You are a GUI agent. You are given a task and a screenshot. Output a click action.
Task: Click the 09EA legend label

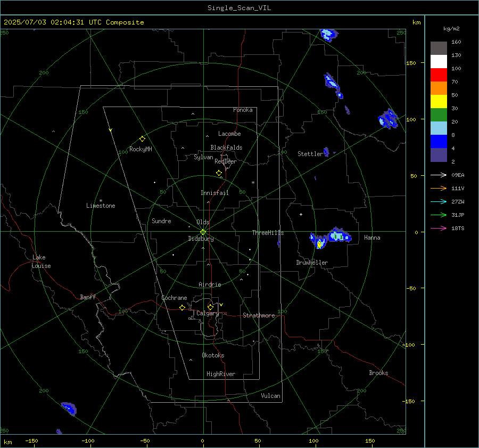coord(458,175)
